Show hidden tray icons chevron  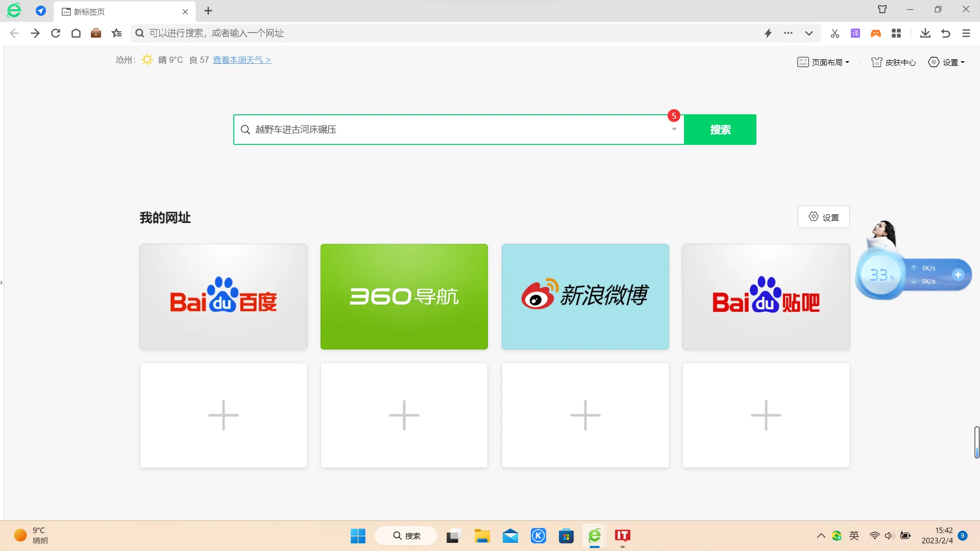click(x=821, y=536)
